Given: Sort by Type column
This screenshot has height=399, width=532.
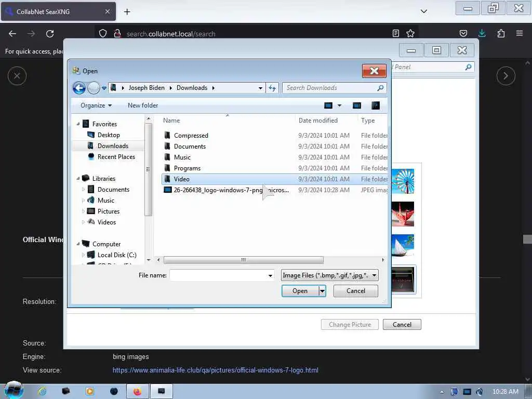Looking at the screenshot, I should (372, 121).
